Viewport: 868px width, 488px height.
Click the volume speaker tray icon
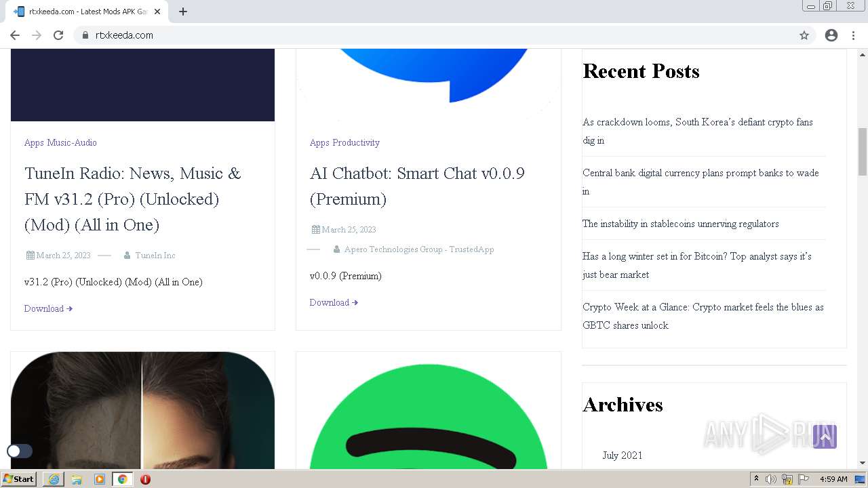tap(771, 479)
